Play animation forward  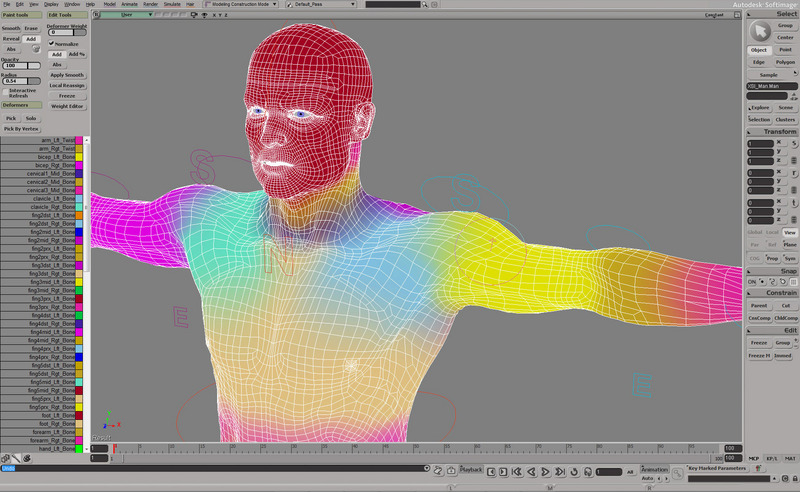coord(545,472)
